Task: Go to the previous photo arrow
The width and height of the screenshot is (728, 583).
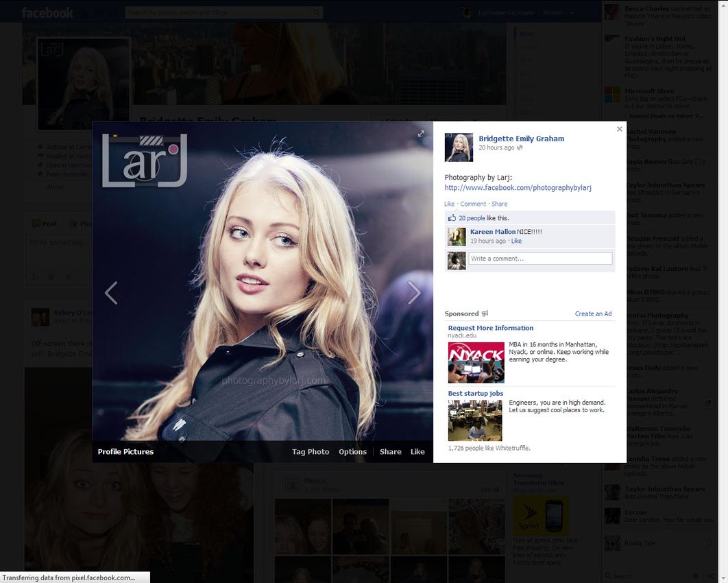Action: tap(111, 293)
